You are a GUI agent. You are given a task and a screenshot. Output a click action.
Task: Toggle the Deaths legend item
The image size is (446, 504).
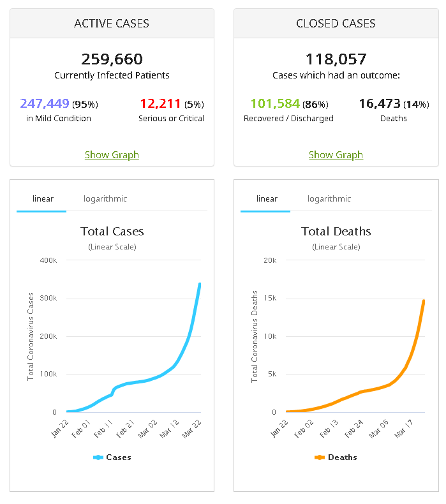[336, 457]
